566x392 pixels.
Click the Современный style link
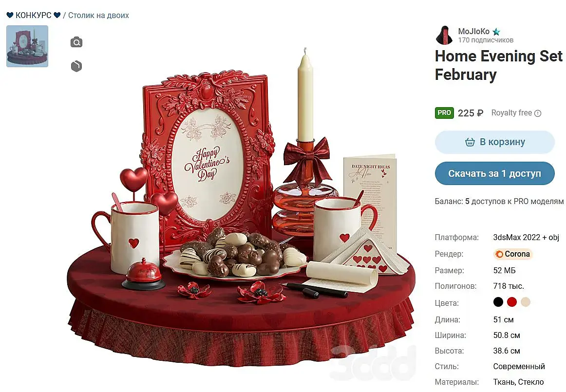click(x=519, y=366)
